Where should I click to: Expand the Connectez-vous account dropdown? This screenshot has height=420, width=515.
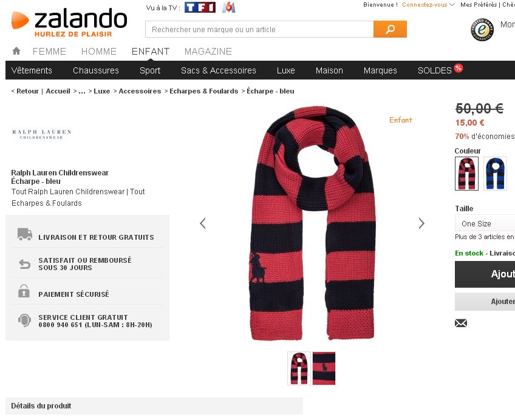coord(428,5)
